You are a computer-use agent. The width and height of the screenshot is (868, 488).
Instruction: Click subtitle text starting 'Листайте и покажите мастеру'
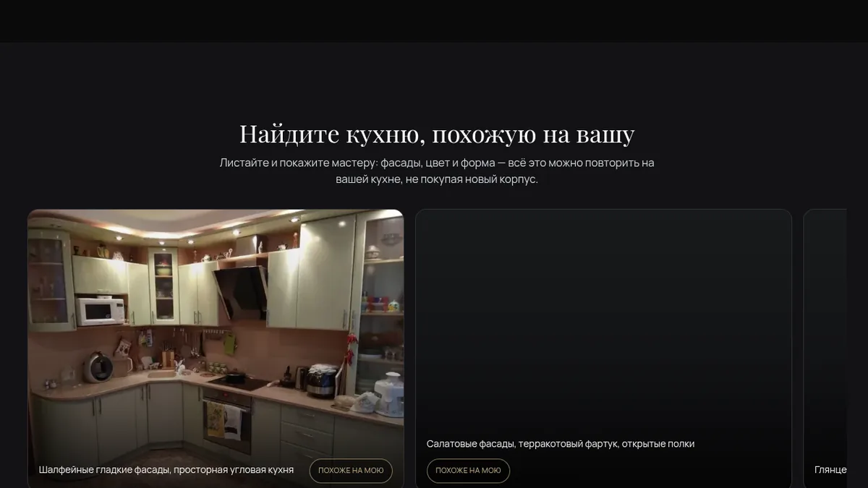tap(437, 171)
